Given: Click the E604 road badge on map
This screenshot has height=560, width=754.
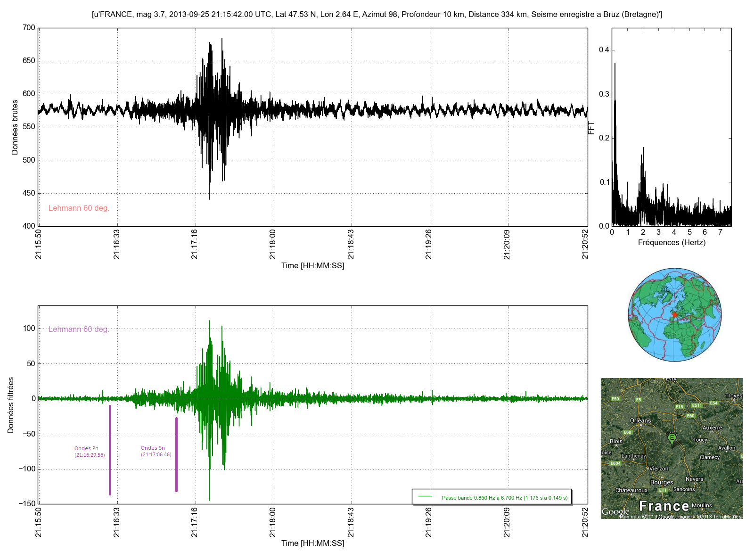Looking at the screenshot, I should point(615,463).
